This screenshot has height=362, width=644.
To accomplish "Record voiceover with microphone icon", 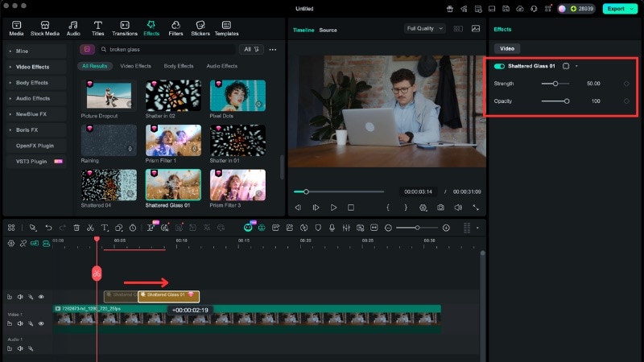I will click(332, 228).
